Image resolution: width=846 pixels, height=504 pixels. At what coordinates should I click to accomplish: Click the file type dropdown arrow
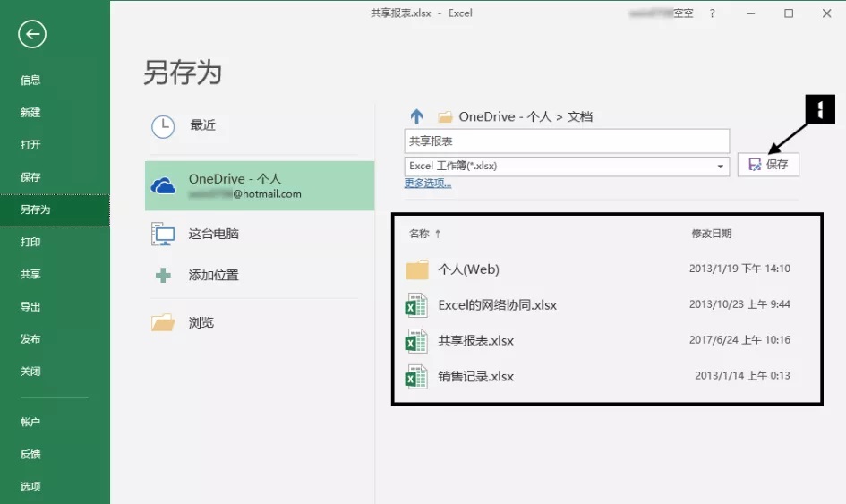[721, 167]
